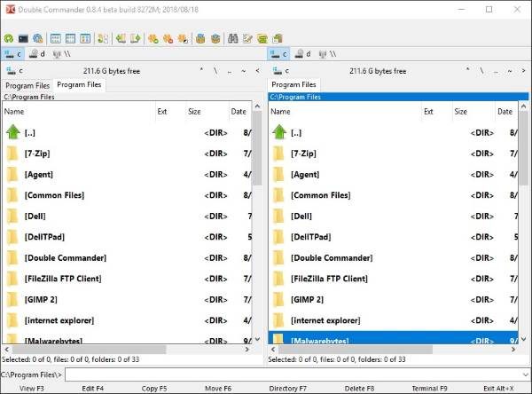Image resolution: width=532 pixels, height=394 pixels.
Task: Click right panel horizontal scrollbar right arrow
Action: tap(513, 349)
